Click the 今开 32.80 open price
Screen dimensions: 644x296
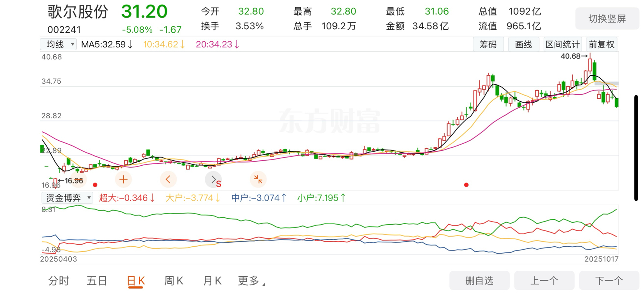pyautogui.click(x=232, y=12)
